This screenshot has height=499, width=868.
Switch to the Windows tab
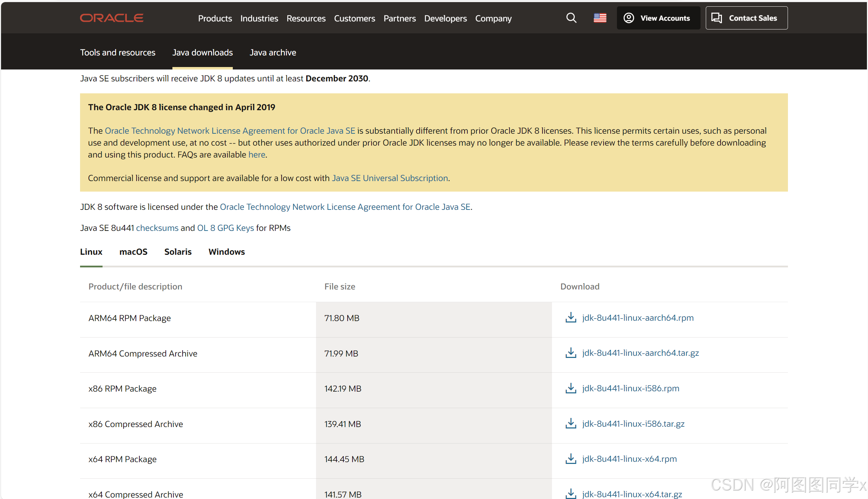click(226, 252)
